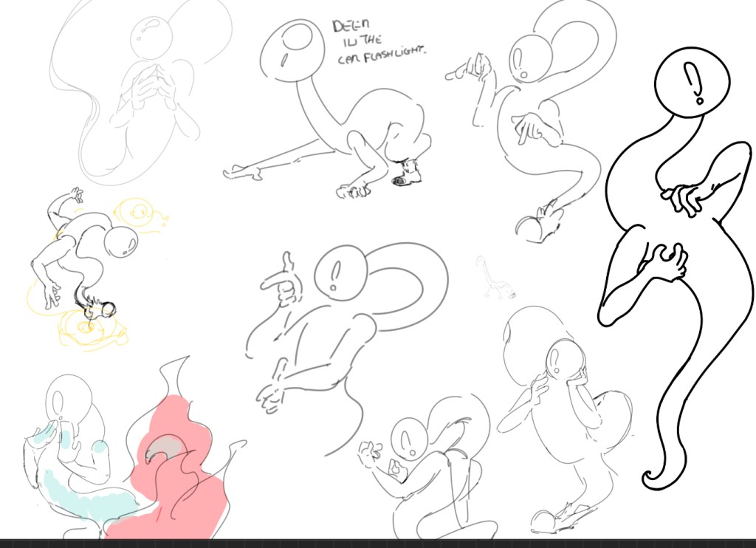This screenshot has width=756, height=548.
Task: Click the dark ruler strip below the canvas
Action: 378,543
